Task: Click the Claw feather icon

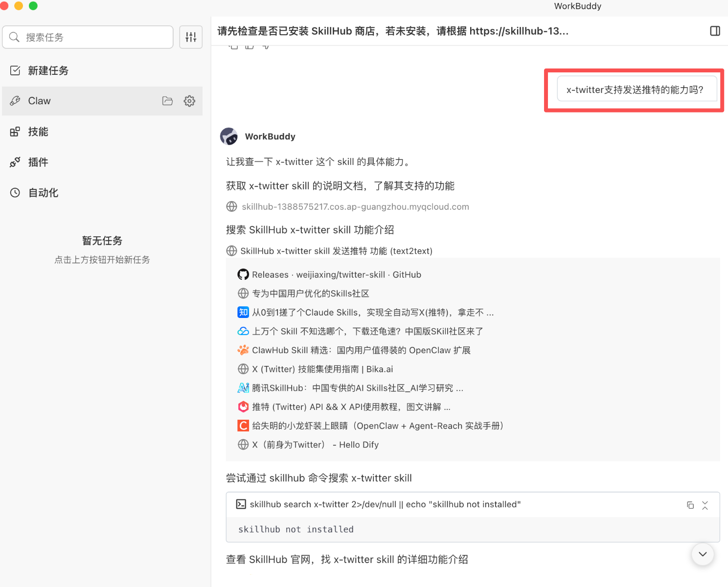Action: point(15,101)
